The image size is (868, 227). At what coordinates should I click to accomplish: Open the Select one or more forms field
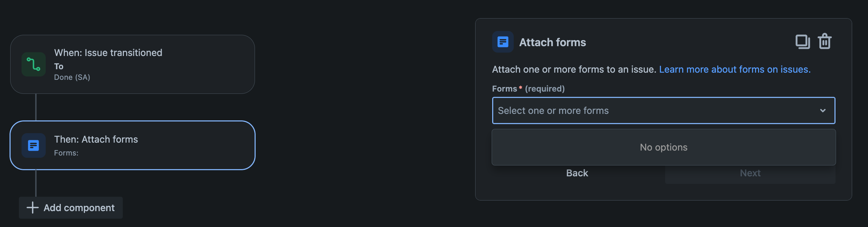point(663,110)
